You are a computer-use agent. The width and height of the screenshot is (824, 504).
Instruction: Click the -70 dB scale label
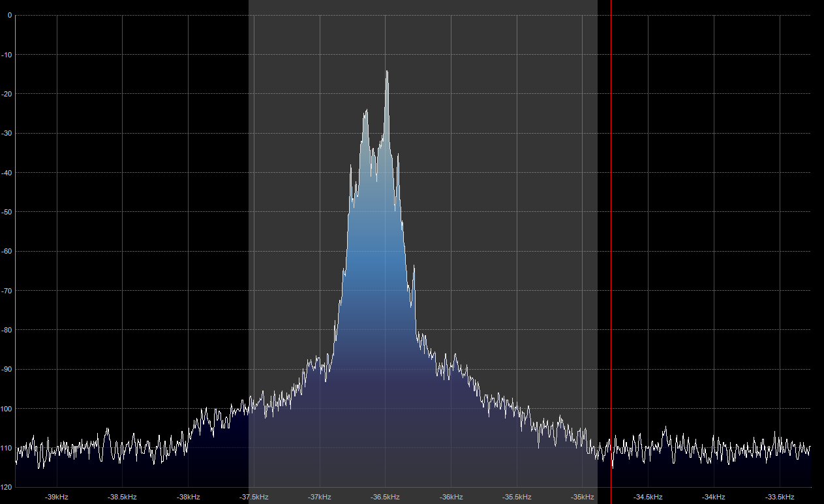click(x=7, y=291)
